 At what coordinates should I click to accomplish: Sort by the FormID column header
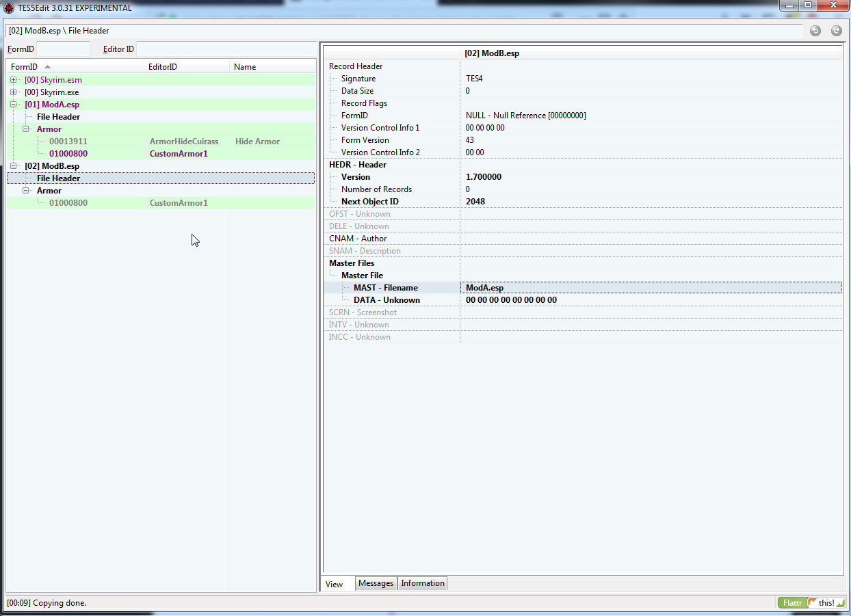point(75,67)
